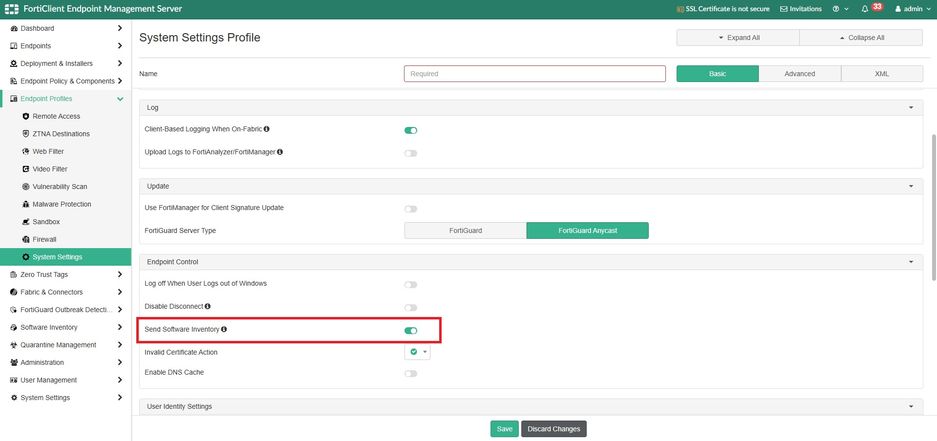Toggle Log off When User Logs out switch

(x=411, y=285)
